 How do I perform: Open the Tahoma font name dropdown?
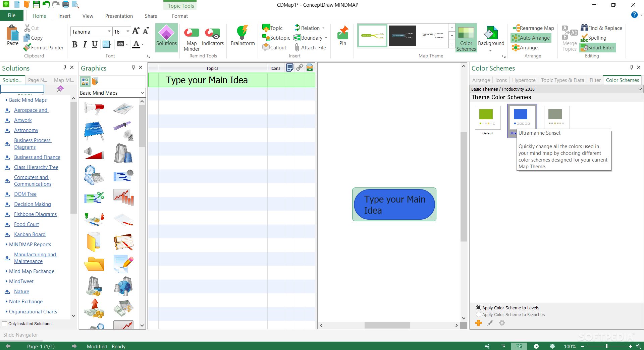109,32
